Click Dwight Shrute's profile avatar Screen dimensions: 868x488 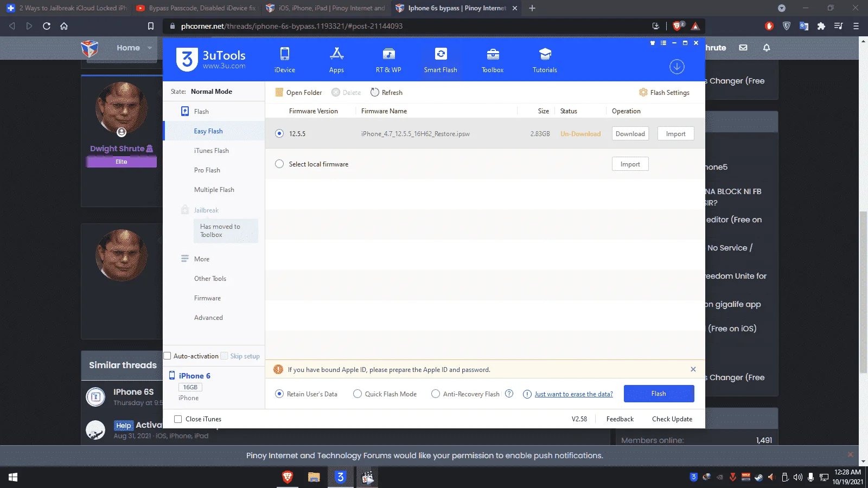coord(122,107)
